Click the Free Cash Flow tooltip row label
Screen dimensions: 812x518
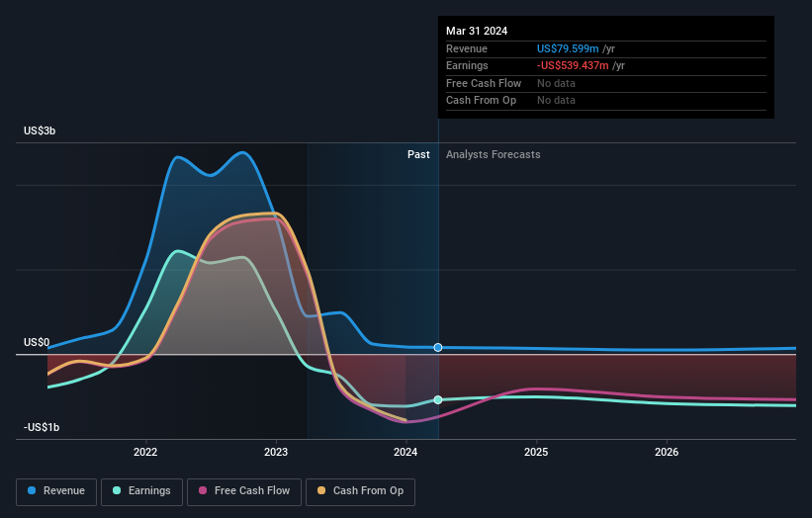point(484,83)
